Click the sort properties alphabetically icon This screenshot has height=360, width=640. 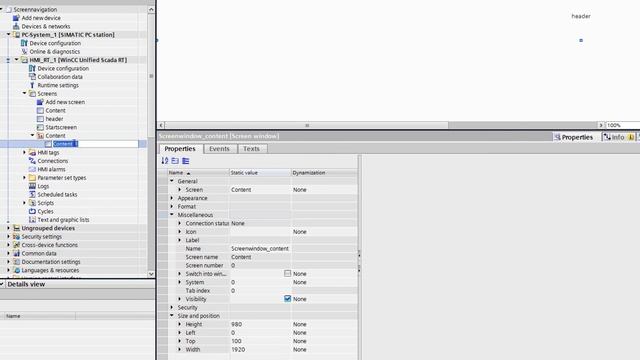[x=165, y=161]
